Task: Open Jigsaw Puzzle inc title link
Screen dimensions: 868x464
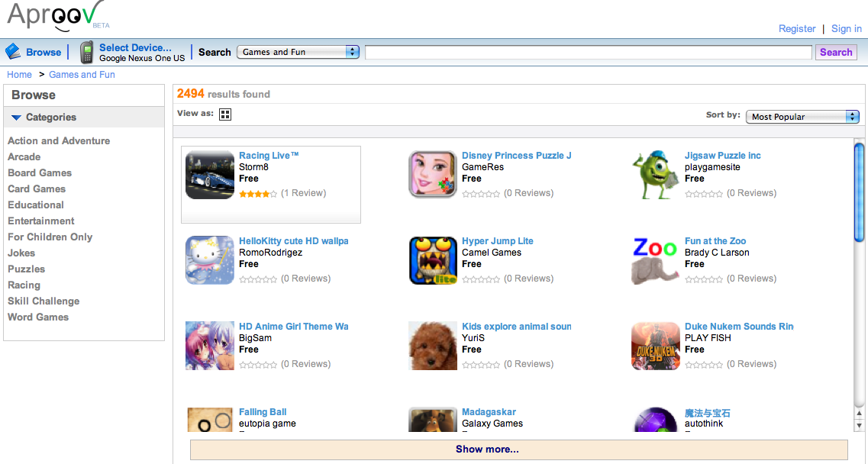Action: pyautogui.click(x=722, y=156)
